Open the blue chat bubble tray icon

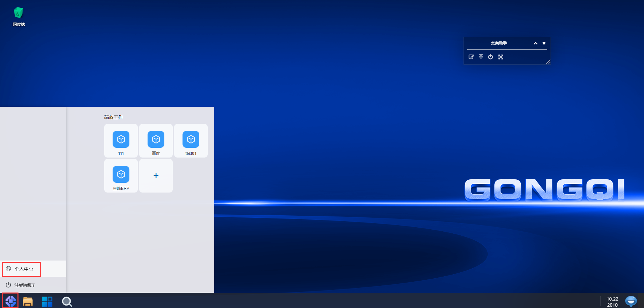631,301
